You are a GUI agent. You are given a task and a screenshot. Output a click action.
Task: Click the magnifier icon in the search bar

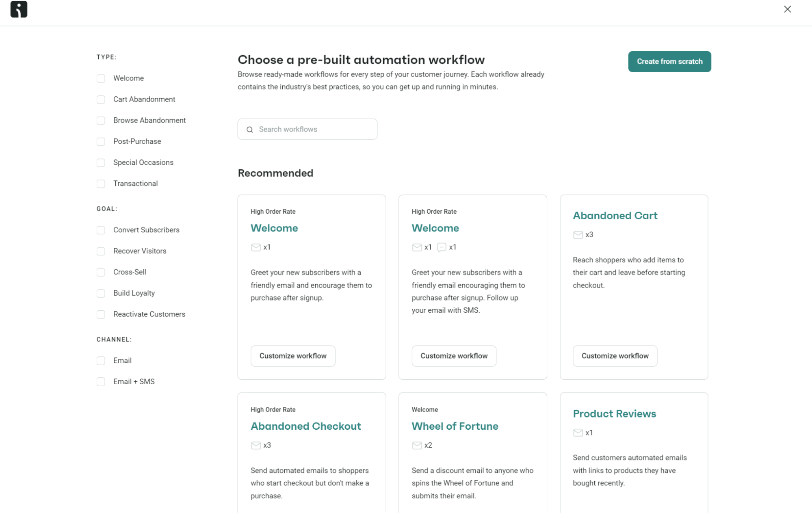click(x=249, y=129)
